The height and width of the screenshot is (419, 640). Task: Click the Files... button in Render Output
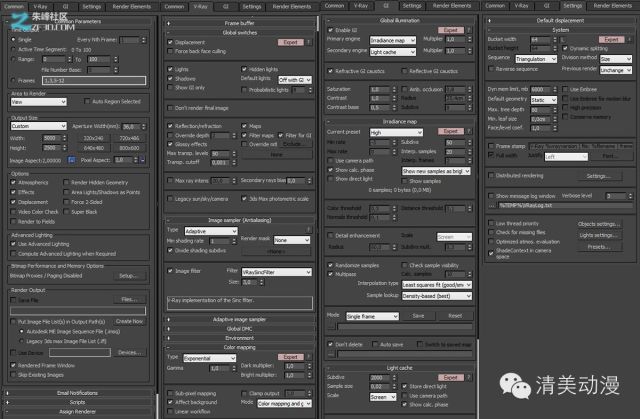129,299
